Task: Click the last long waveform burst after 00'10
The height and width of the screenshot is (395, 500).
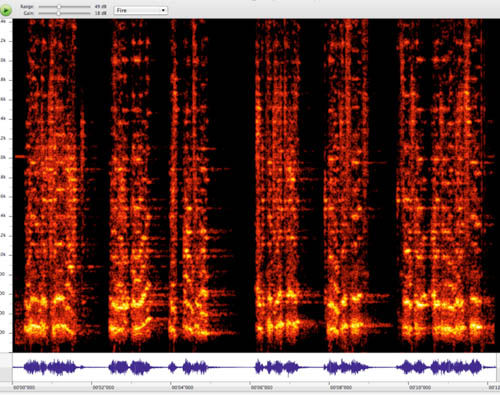Action: (x=440, y=367)
